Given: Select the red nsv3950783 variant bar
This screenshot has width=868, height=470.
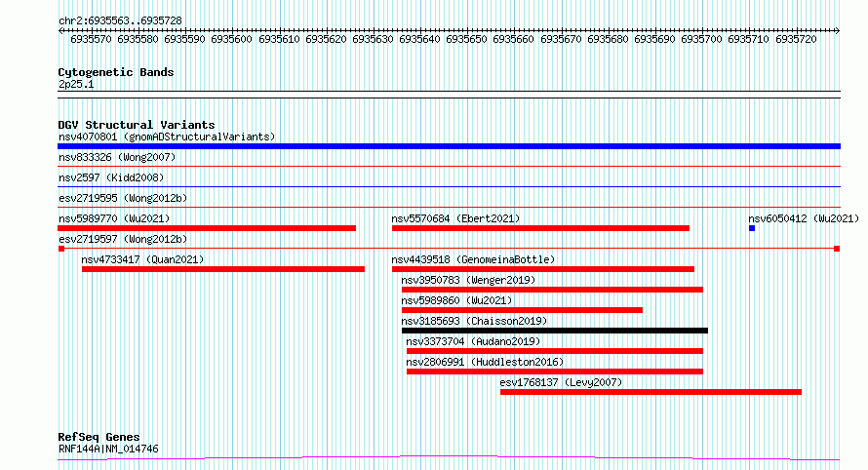Looking at the screenshot, I should [552, 290].
